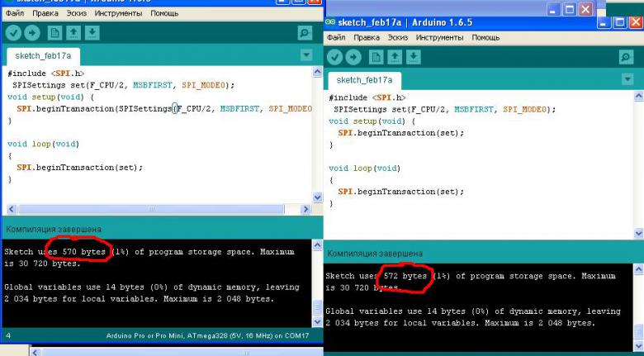644x356 pixels.
Task: Click right console scroll-up arrow
Action: 639,269
